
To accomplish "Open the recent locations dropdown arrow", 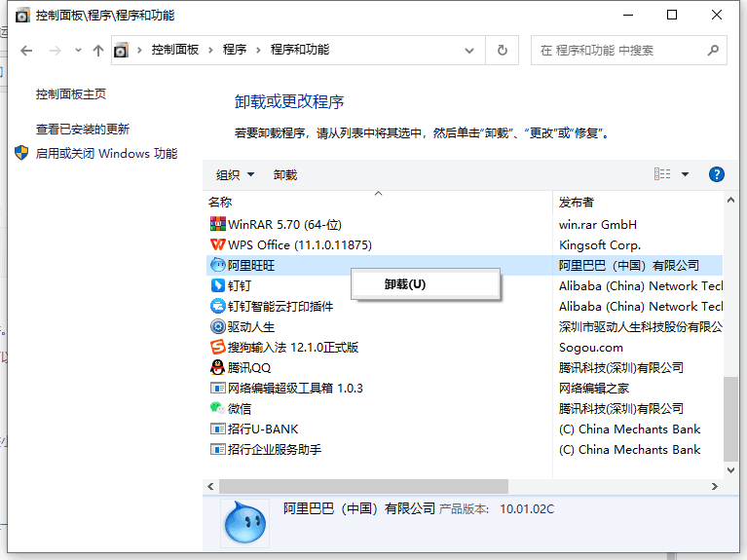I will click(78, 50).
